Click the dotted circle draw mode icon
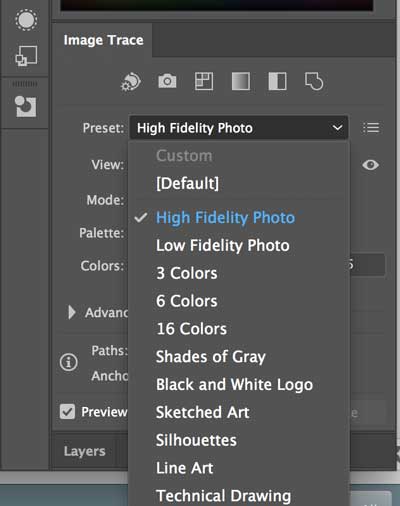 point(26,20)
